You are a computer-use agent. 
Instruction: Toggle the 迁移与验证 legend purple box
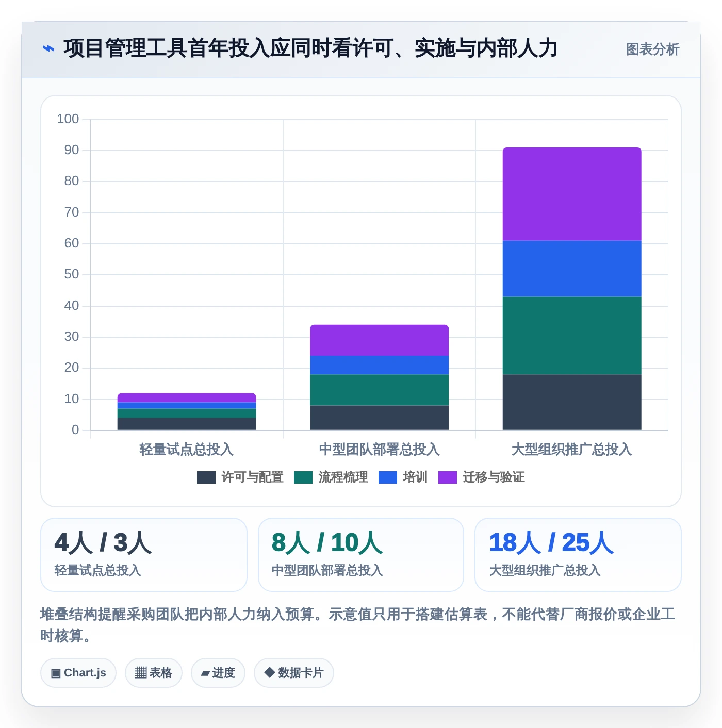coord(448,477)
